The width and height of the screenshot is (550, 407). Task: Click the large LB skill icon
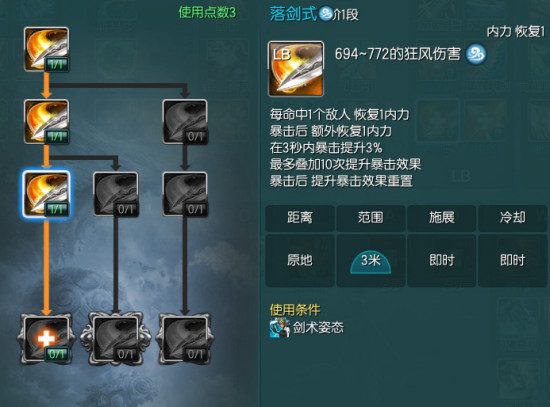296,69
